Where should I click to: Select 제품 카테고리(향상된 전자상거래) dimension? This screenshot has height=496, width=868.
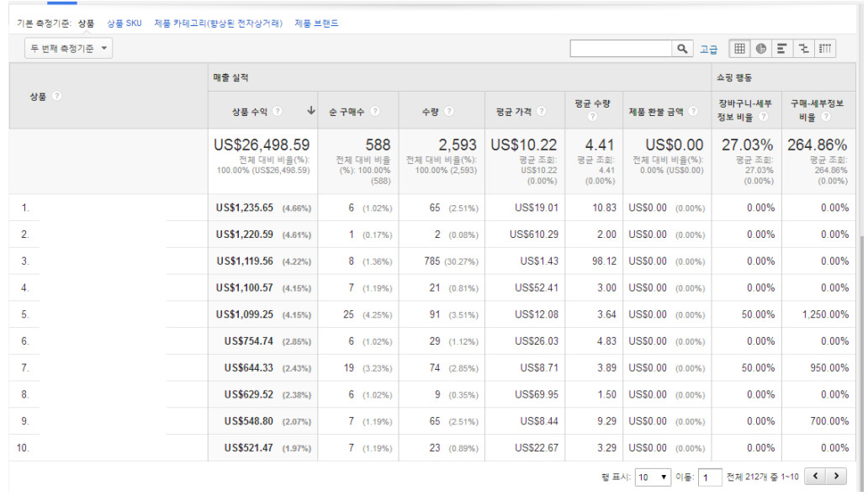pyautogui.click(x=218, y=24)
